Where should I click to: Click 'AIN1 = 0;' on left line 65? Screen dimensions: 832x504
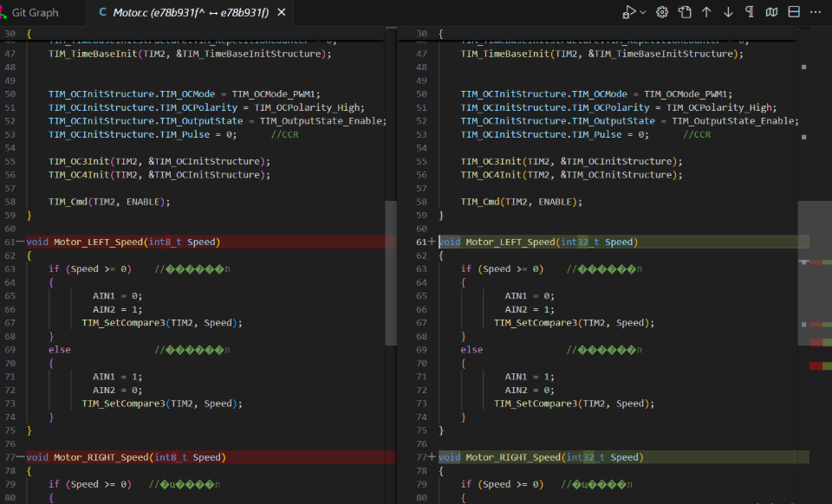[x=118, y=295]
